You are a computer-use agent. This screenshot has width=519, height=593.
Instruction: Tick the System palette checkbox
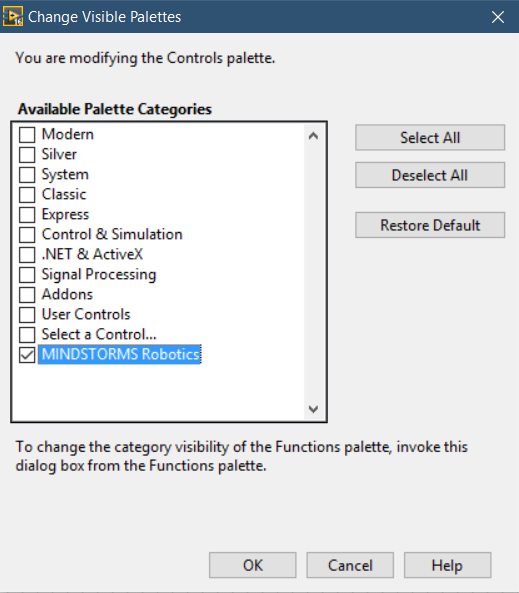pyautogui.click(x=27, y=175)
